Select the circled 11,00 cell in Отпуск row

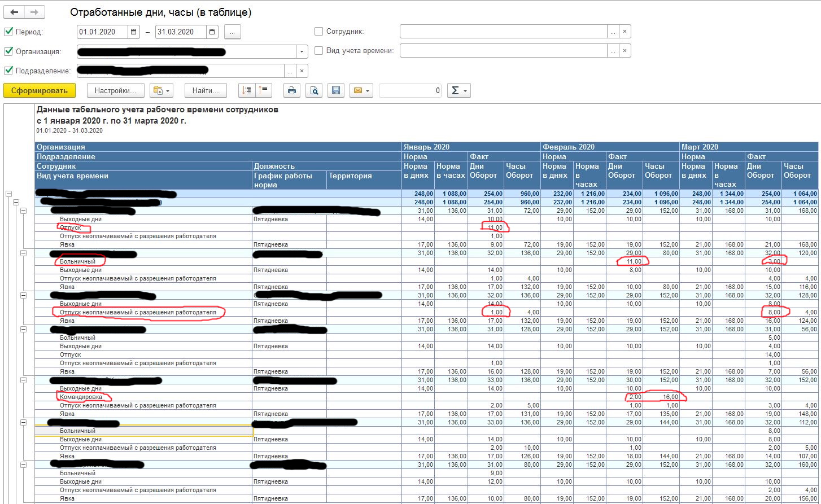486,227
